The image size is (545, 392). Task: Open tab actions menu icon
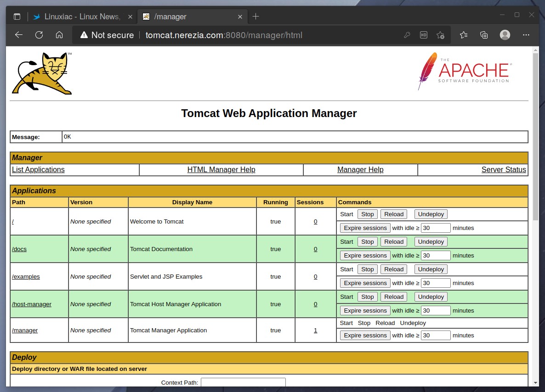pos(17,17)
